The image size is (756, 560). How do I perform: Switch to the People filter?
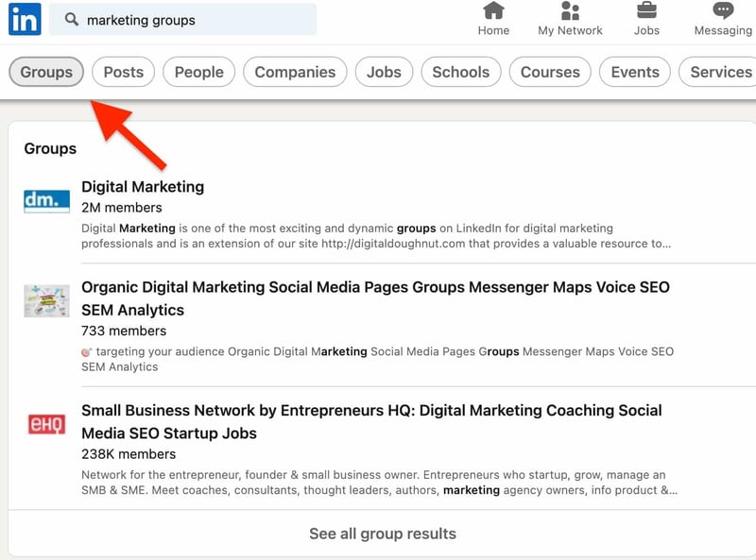pos(198,72)
